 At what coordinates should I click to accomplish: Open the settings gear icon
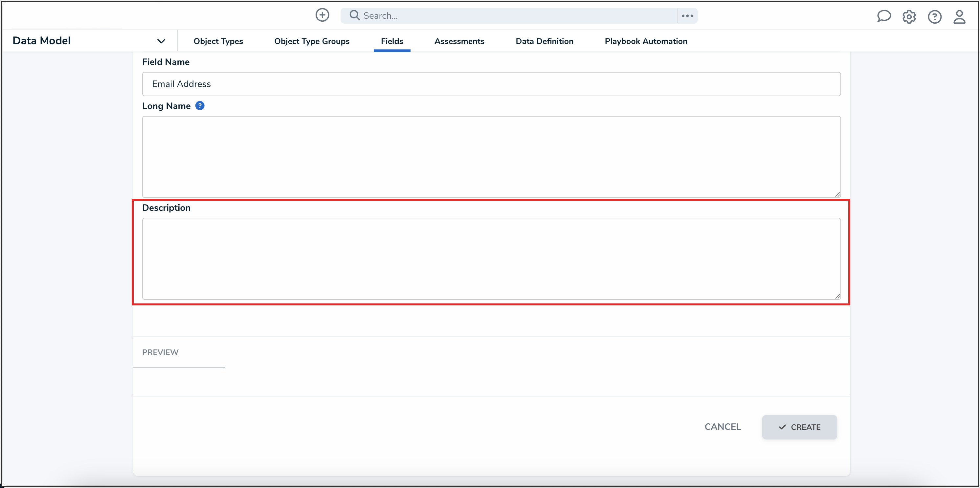point(909,17)
